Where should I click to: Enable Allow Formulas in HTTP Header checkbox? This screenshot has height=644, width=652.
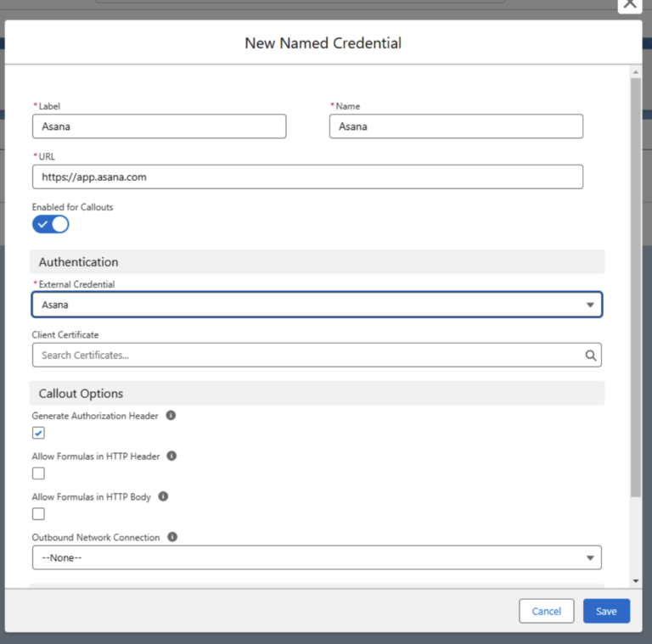click(39, 473)
